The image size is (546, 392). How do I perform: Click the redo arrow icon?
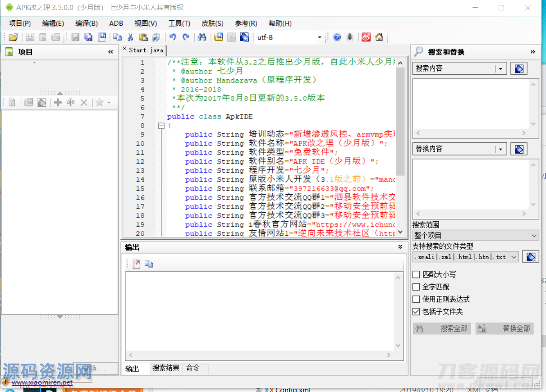point(186,37)
